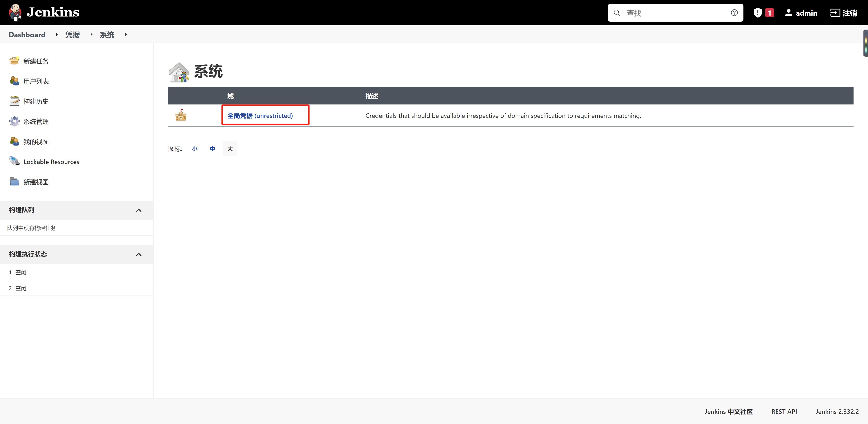Click the 构建历史 notepad icon

[x=14, y=101]
